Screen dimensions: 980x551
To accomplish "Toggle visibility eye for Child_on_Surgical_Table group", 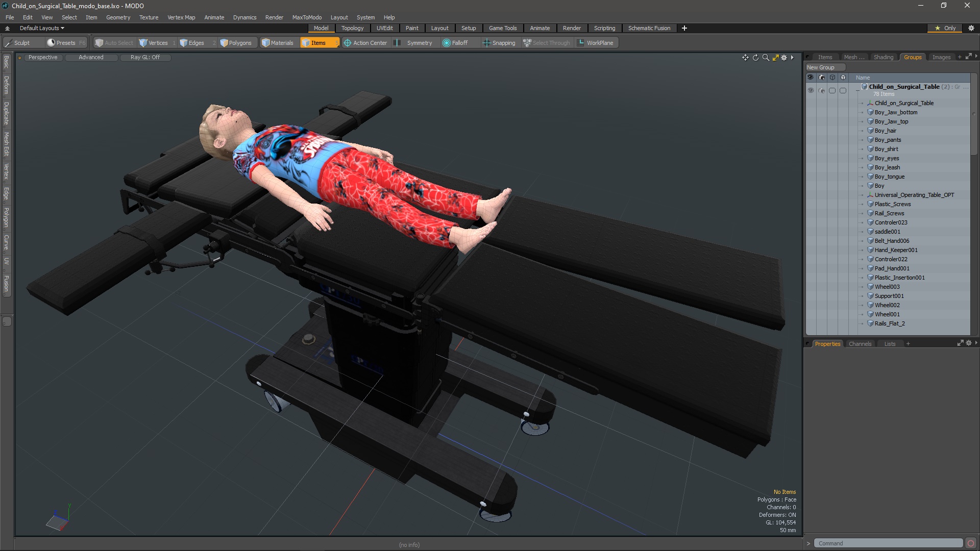I will pos(811,90).
